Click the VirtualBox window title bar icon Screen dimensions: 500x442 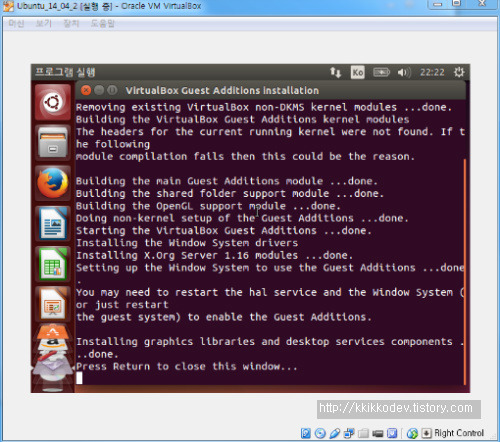[x=8, y=6]
